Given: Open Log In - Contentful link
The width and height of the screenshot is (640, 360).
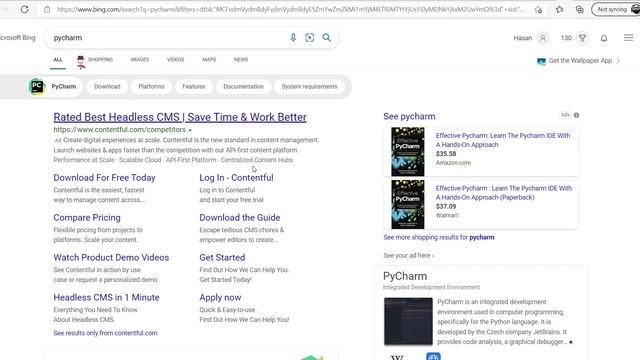Looking at the screenshot, I should click(236, 178).
